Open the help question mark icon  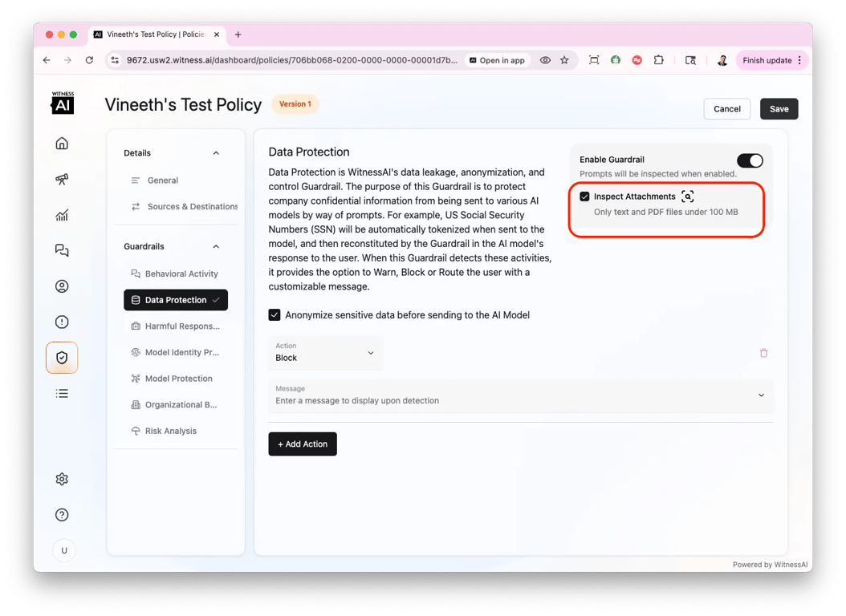click(62, 515)
